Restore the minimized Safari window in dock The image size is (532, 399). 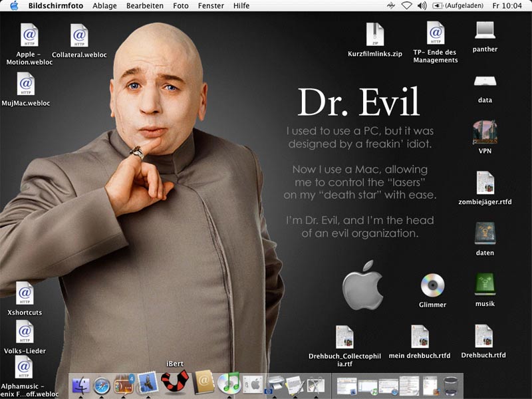(389, 387)
